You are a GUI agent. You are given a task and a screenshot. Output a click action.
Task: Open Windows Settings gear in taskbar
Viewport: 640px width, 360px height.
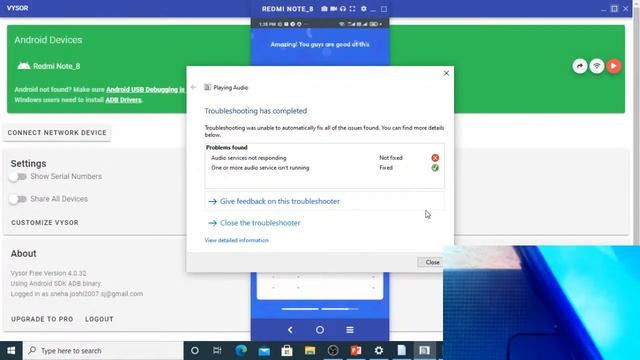pyautogui.click(x=379, y=351)
